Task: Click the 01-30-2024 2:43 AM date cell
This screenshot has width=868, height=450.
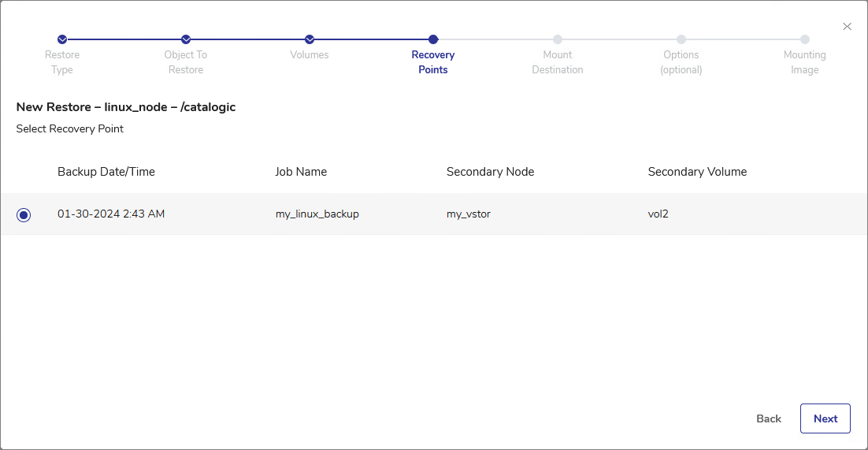Action: pyautogui.click(x=111, y=214)
